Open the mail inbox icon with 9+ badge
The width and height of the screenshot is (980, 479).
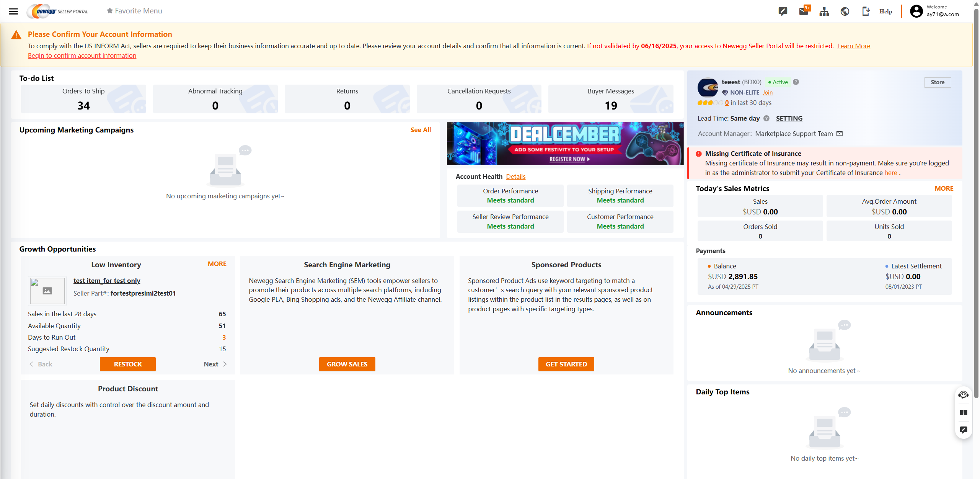click(x=804, y=11)
